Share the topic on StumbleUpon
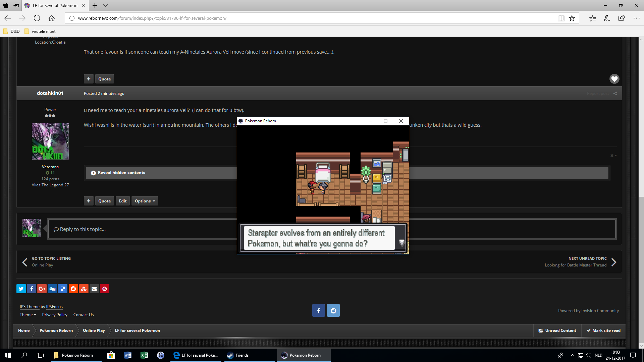Screen dimensions: 644x362 click(84, 289)
